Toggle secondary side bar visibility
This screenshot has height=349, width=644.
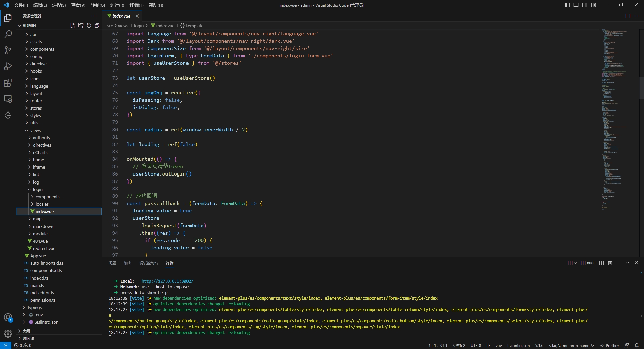(x=585, y=5)
